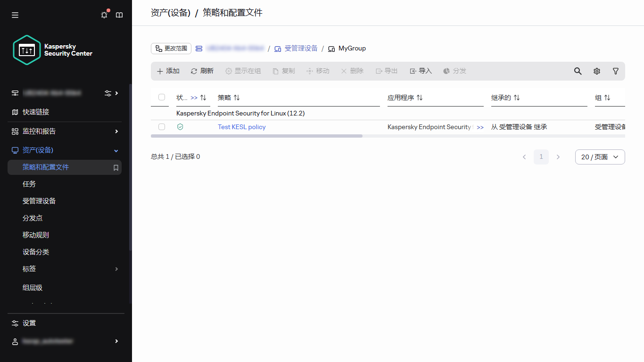The width and height of the screenshot is (644, 362).
Task: Check the checkbox for Test KESL policy
Action: click(x=162, y=127)
